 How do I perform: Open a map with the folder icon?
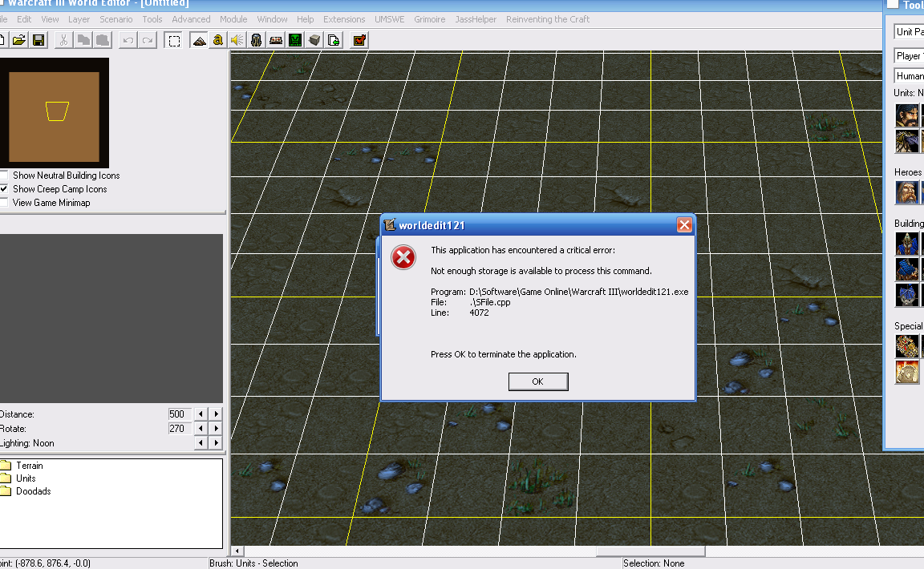click(x=19, y=40)
